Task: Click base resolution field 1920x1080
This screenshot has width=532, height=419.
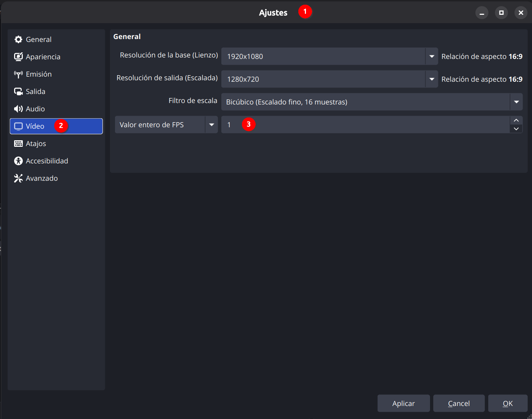Action: pyautogui.click(x=323, y=56)
